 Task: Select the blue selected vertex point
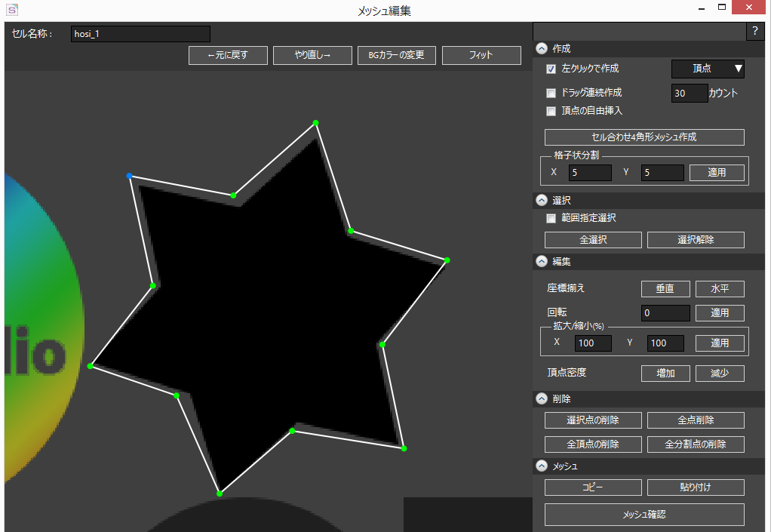point(129,176)
